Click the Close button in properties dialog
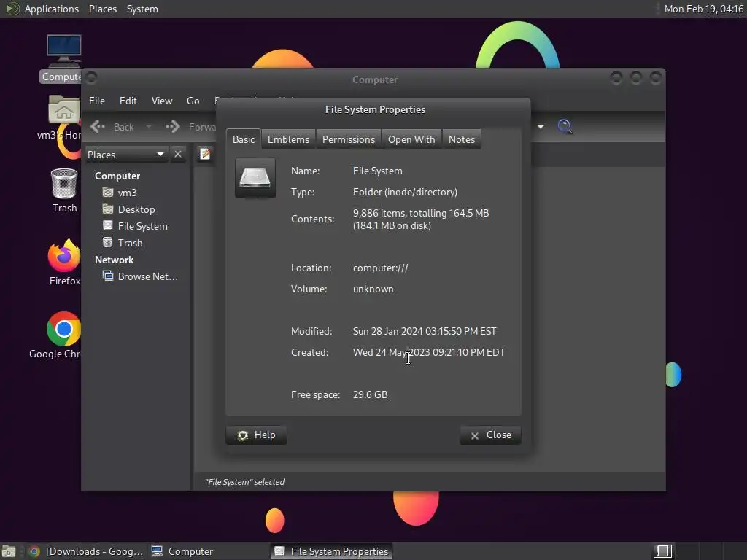The image size is (747, 560). click(490, 435)
